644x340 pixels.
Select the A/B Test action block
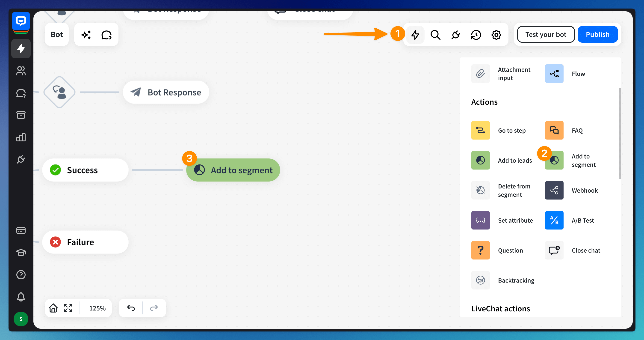(554, 221)
